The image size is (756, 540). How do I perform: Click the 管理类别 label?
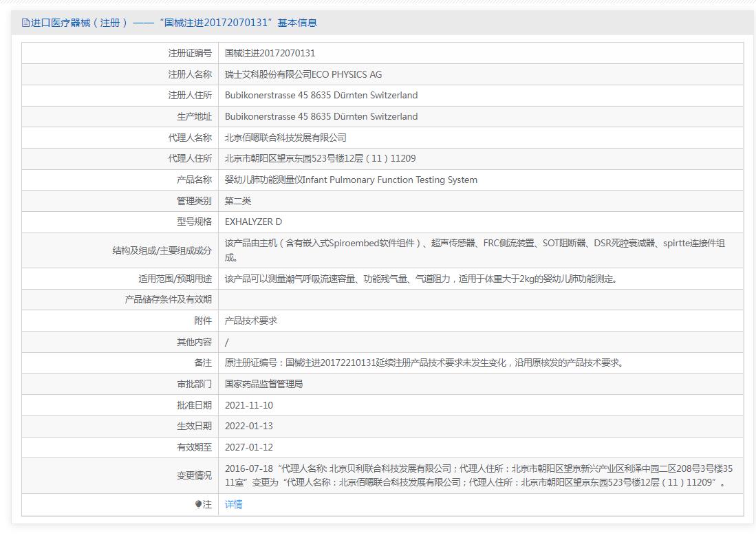pyautogui.click(x=194, y=201)
